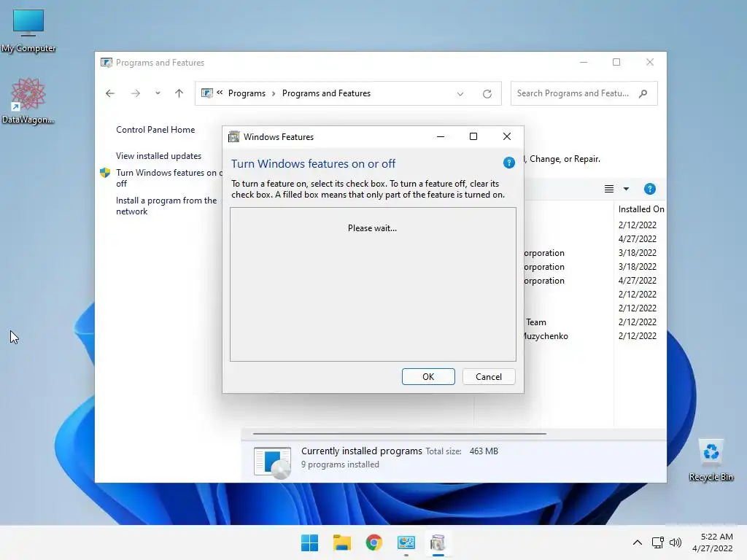The height and width of the screenshot is (560, 747).
Task: Cancel the Windows Features dialog
Action: coord(489,377)
